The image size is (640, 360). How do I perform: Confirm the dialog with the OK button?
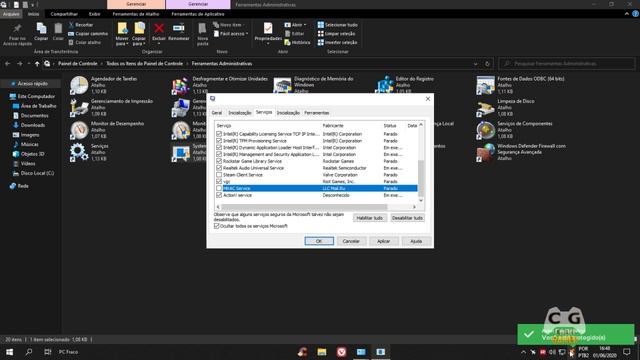(319, 241)
